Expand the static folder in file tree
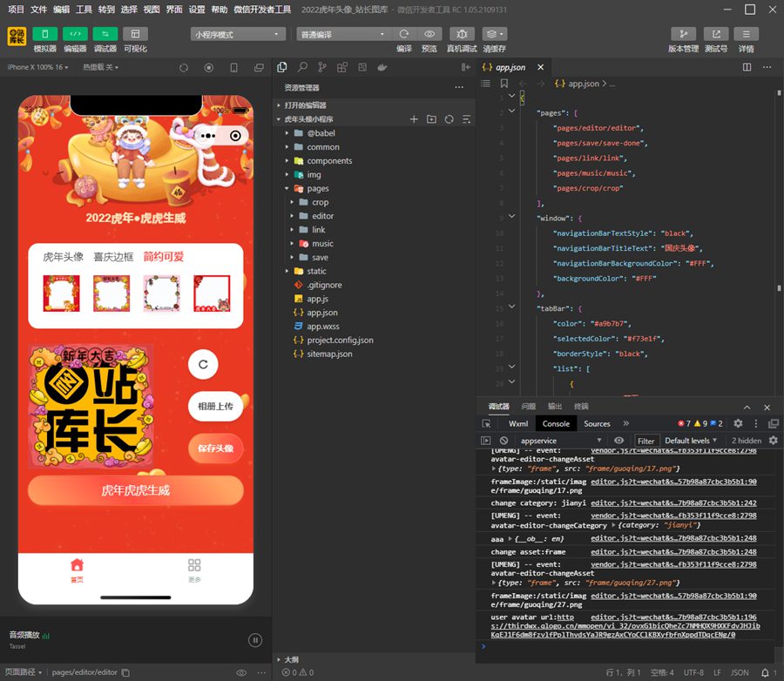Image resolution: width=784 pixels, height=681 pixels. (316, 271)
